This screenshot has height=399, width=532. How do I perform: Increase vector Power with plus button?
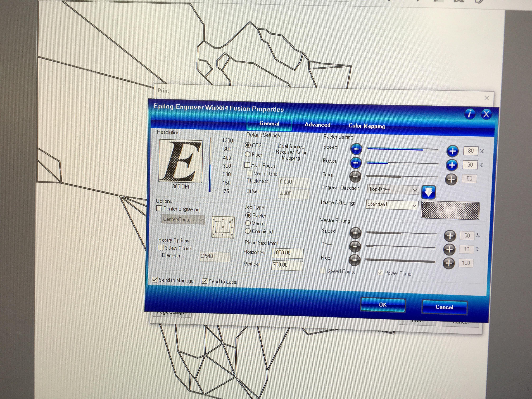click(449, 249)
